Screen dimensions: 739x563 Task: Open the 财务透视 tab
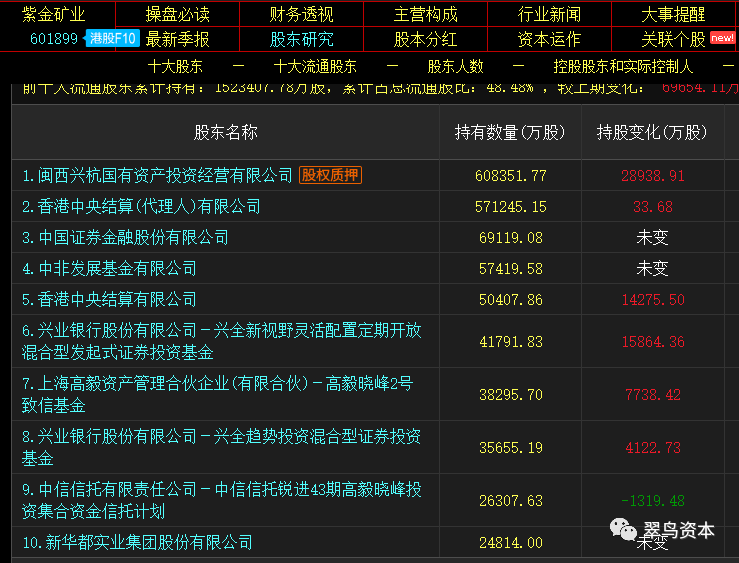(x=302, y=14)
